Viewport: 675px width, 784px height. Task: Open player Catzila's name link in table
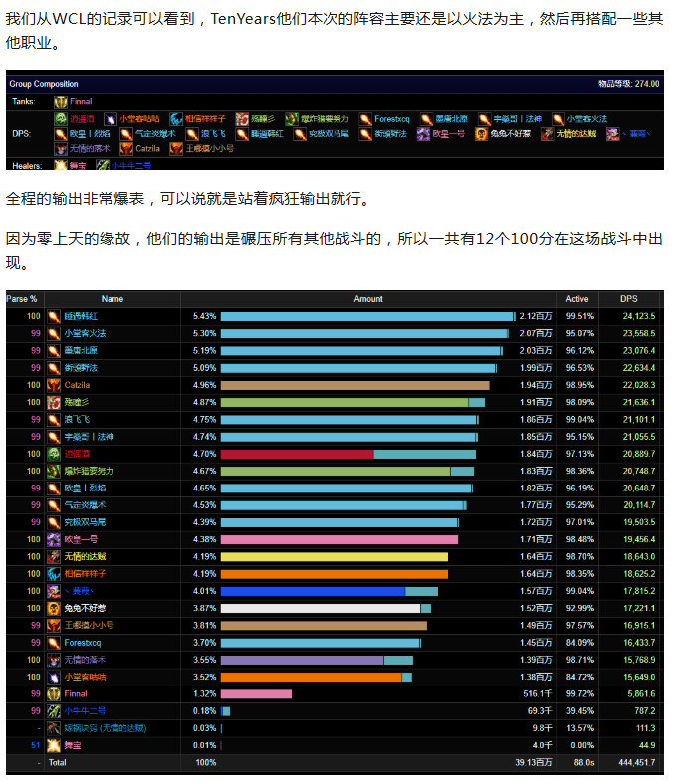(77, 385)
